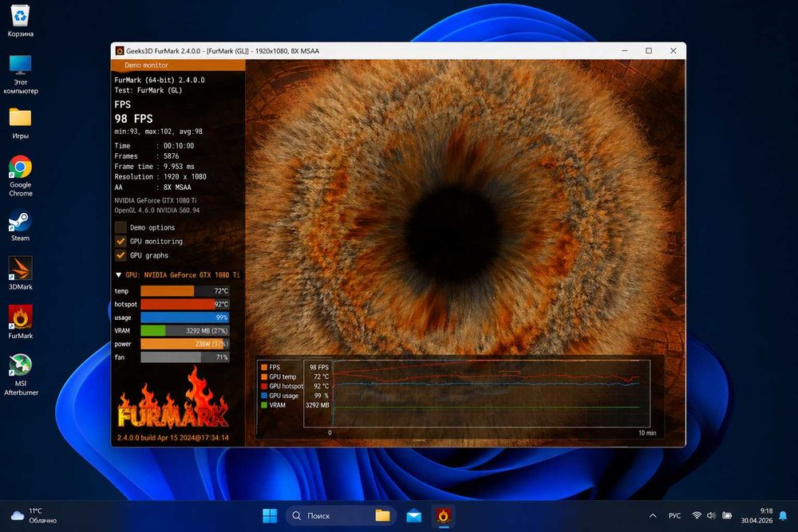This screenshot has height=532, width=798.
Task: Collapse GPU NVIDIA GeForce GTX 1080 Ti section
Action: (x=119, y=275)
